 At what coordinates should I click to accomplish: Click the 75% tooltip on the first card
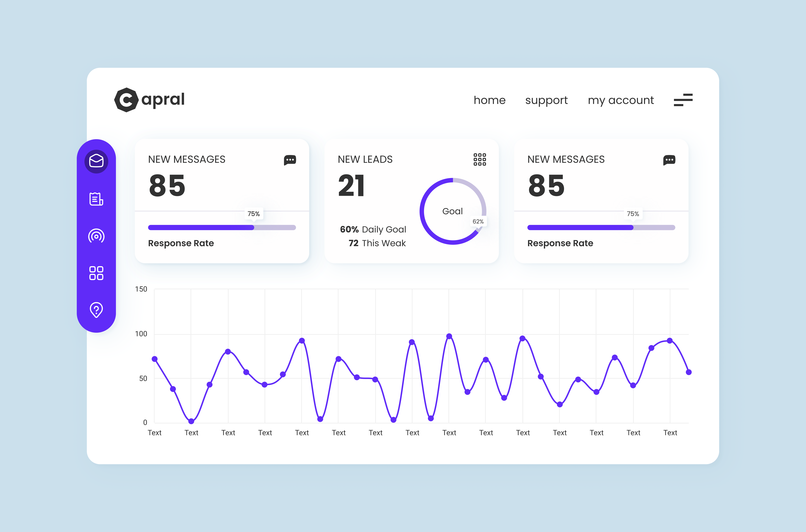point(253,214)
